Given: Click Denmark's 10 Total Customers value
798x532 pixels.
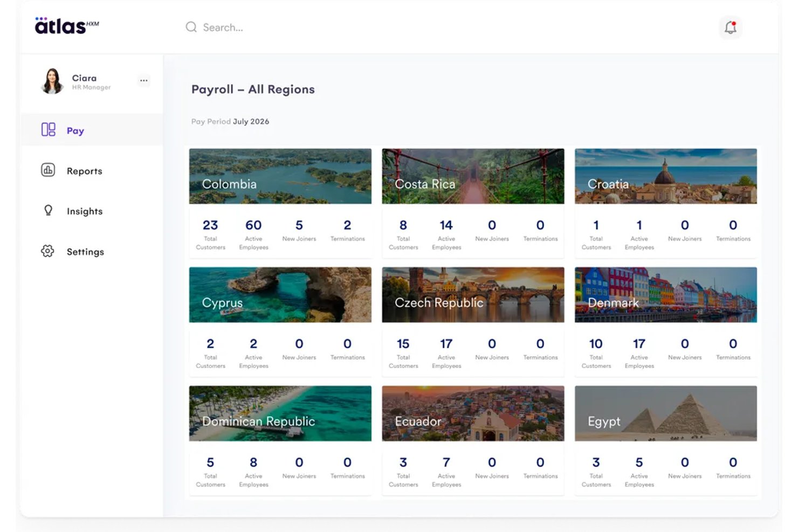Looking at the screenshot, I should click(596, 343).
